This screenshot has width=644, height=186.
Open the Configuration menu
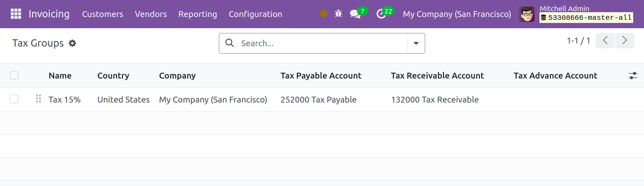point(255,14)
